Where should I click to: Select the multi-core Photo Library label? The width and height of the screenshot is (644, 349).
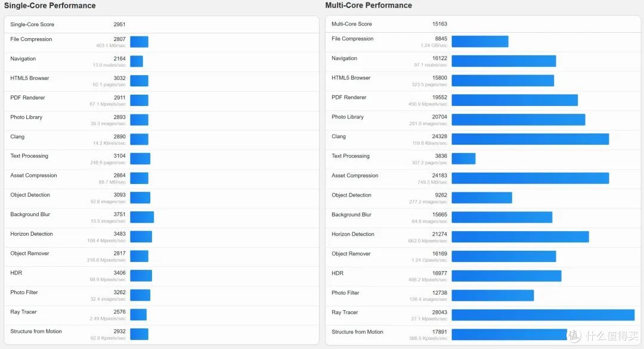click(x=348, y=117)
